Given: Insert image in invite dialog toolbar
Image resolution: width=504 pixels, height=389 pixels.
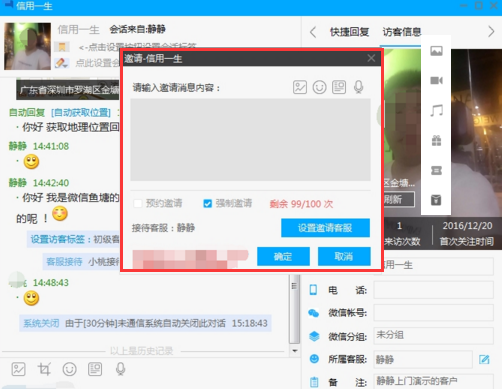Looking at the screenshot, I should (300, 87).
